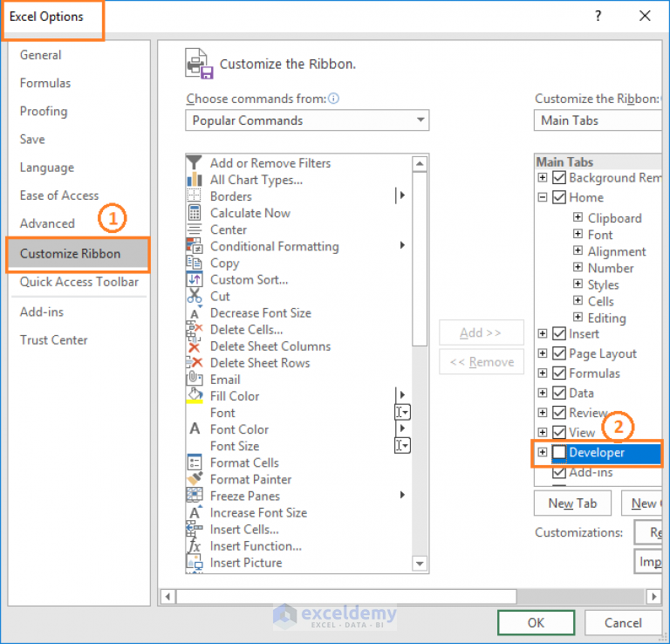Click the Format Painter brush icon
670x644 pixels.
pyautogui.click(x=195, y=478)
